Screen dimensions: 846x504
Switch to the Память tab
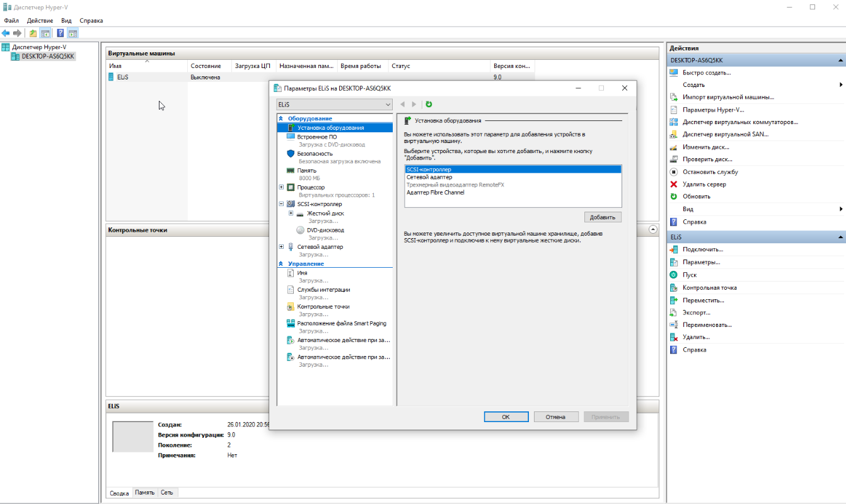click(x=144, y=492)
